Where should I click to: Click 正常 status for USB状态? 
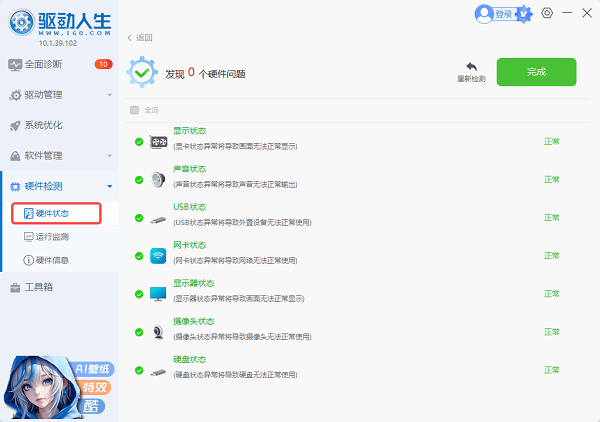552,218
